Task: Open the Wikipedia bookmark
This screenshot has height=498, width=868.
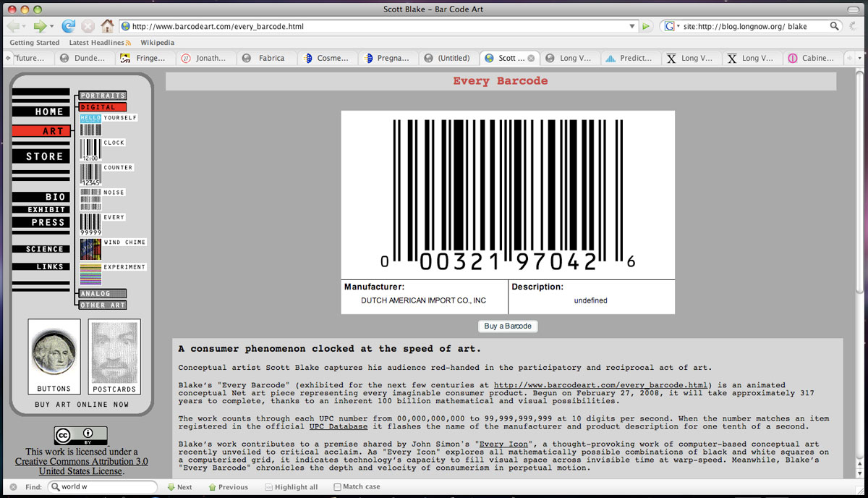Action: pyautogui.click(x=157, y=43)
